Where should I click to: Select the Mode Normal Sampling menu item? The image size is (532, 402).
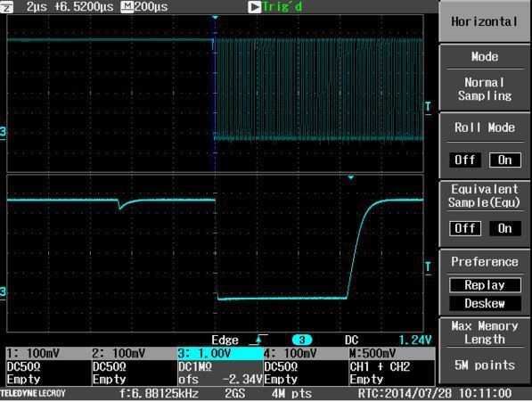coord(485,78)
